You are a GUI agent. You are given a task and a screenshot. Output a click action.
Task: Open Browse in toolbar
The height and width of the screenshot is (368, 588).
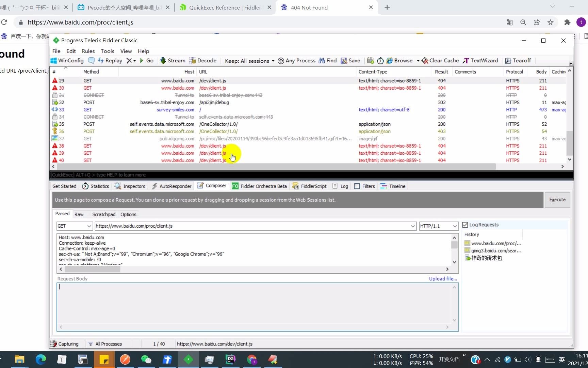(399, 60)
